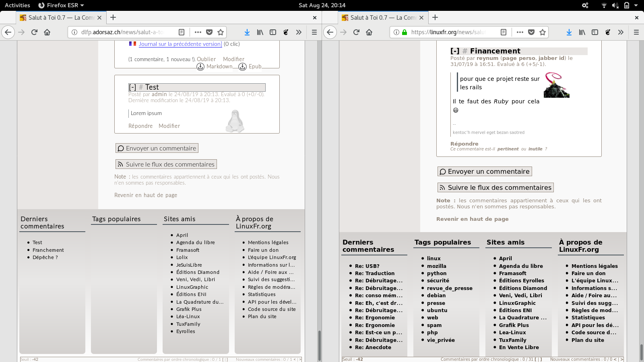644x362 pixels.
Task: Open the GNOME extension icon in left window
Action: coord(286,32)
